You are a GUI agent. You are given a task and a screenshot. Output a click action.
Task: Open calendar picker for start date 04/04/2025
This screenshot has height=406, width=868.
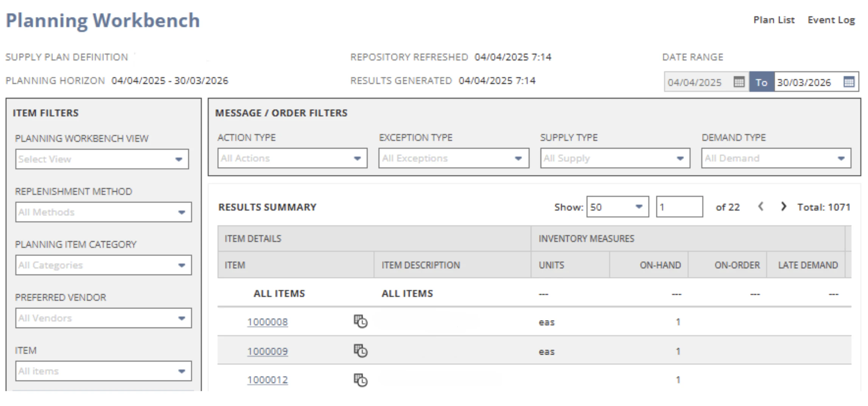coord(739,82)
